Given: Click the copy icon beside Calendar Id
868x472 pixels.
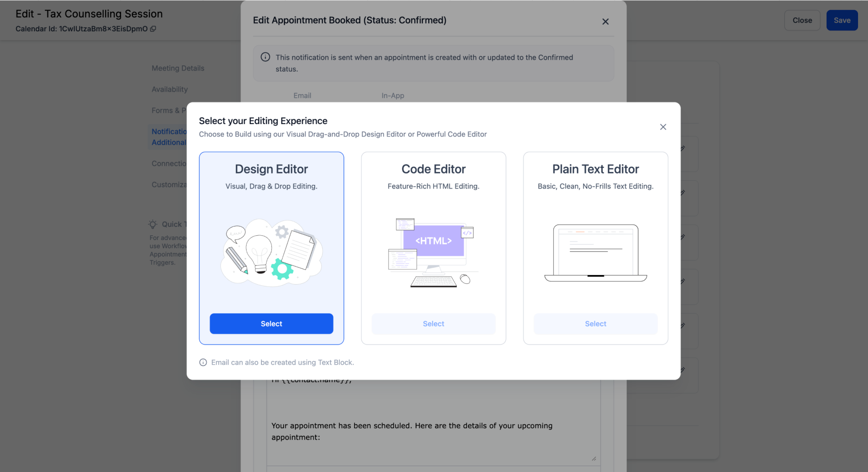Looking at the screenshot, I should pos(153,29).
